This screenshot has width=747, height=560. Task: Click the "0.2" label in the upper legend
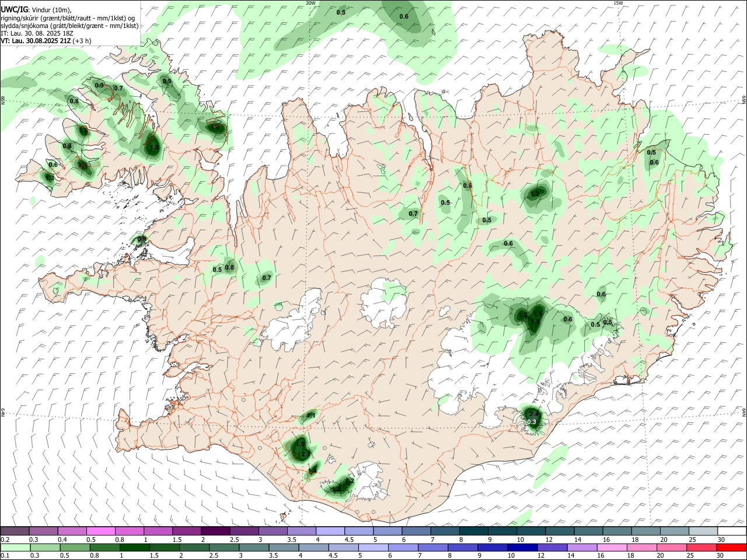[x=5, y=540]
